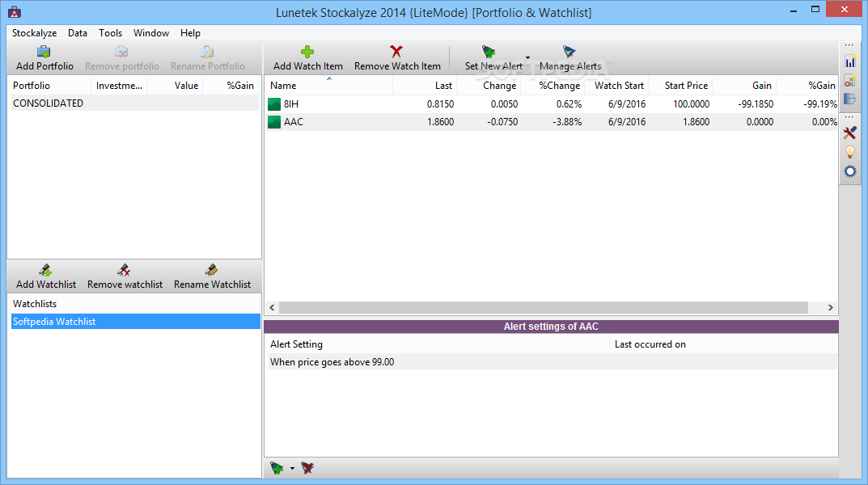
Task: Click the Remove watchlist button
Action: tap(125, 277)
